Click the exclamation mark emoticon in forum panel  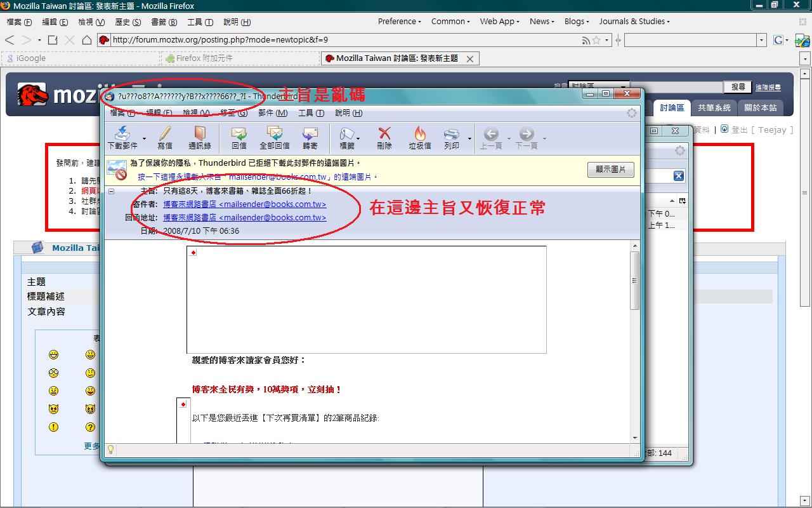[x=53, y=427]
